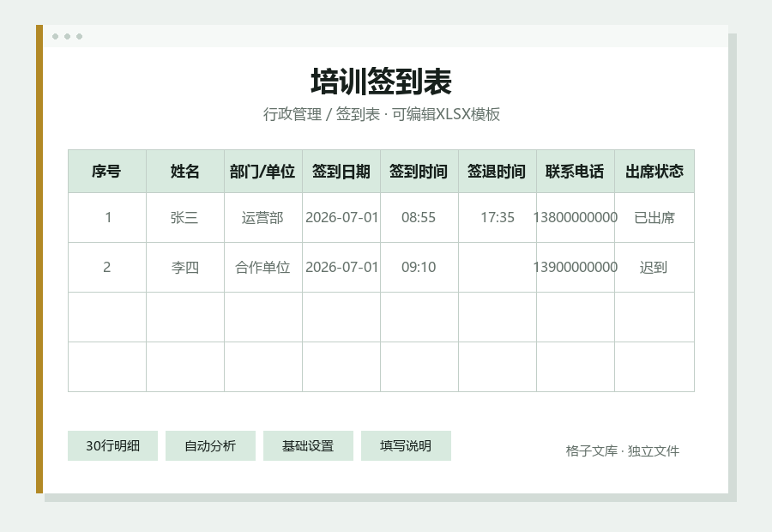Image resolution: width=772 pixels, height=532 pixels.
Task: Select the 17:35 sign-out time cell
Action: point(498,218)
